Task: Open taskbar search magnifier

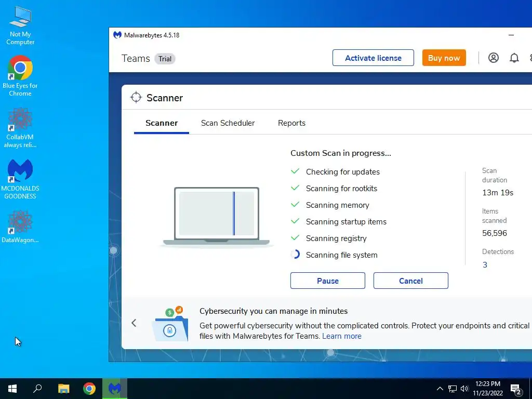Action: pyautogui.click(x=37, y=389)
